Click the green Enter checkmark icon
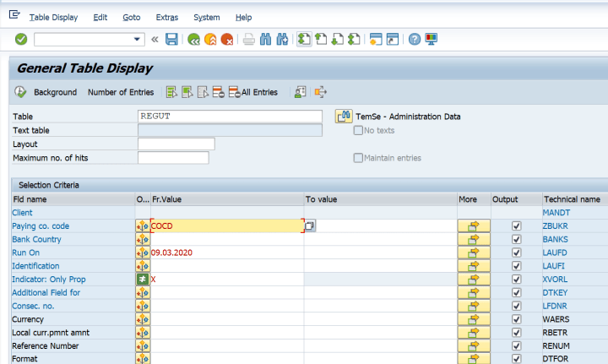 point(21,39)
